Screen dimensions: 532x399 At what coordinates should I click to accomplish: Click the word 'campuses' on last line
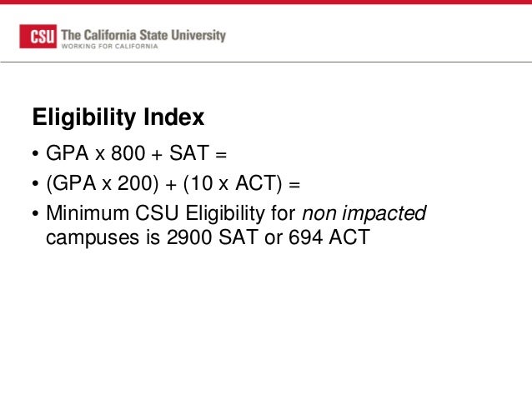tap(93, 238)
